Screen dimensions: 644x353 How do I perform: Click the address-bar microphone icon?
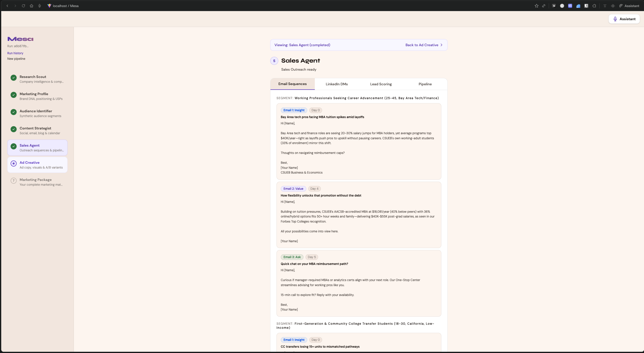coord(40,6)
